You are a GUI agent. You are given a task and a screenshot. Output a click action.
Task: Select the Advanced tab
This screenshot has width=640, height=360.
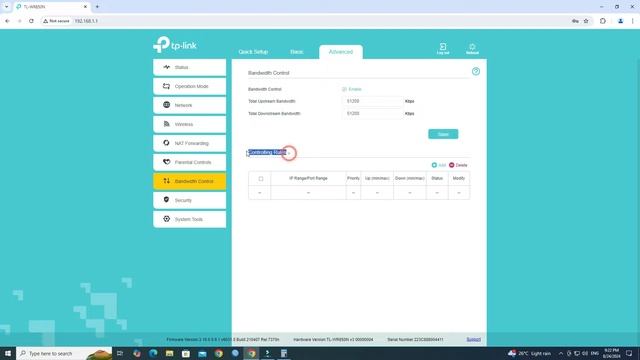(341, 52)
